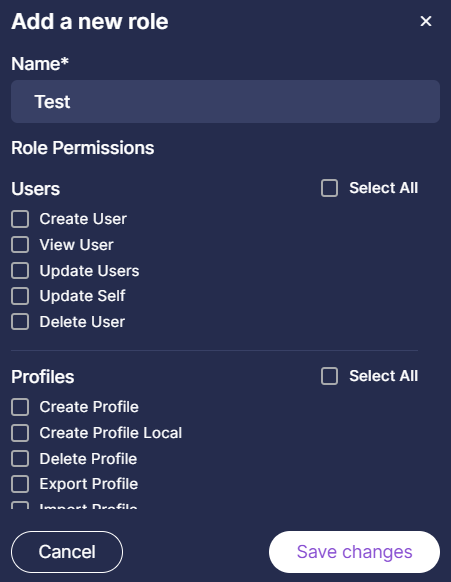The width and height of the screenshot is (451, 582).
Task: Enable the Create User permission
Action: click(x=20, y=219)
